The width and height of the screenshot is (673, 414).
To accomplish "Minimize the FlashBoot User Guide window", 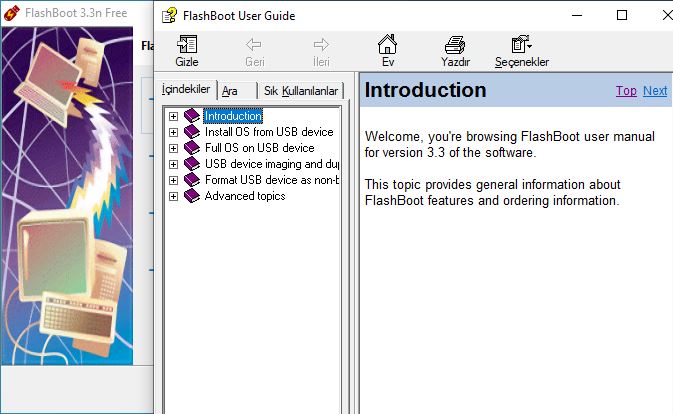I will pyautogui.click(x=577, y=15).
